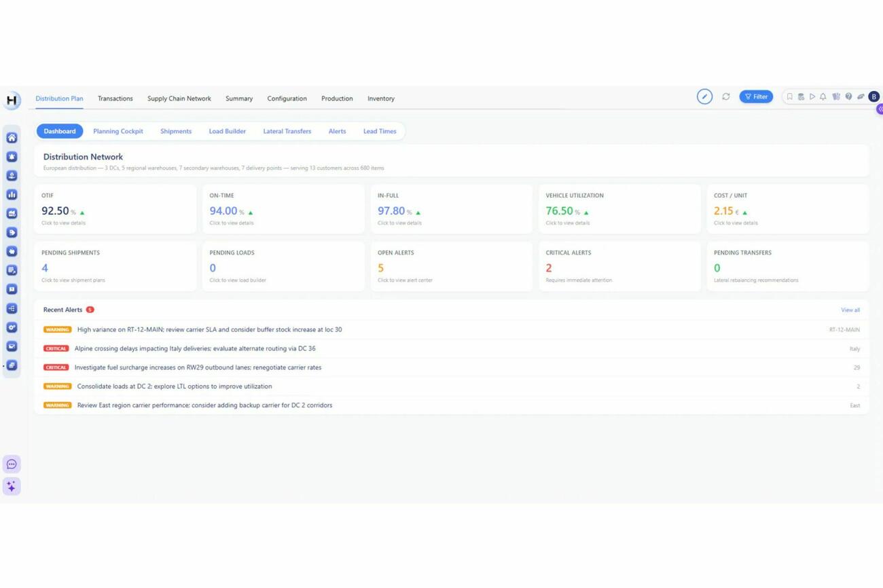This screenshot has width=883, height=588.
Task: Open the Filter button
Action: pos(756,96)
